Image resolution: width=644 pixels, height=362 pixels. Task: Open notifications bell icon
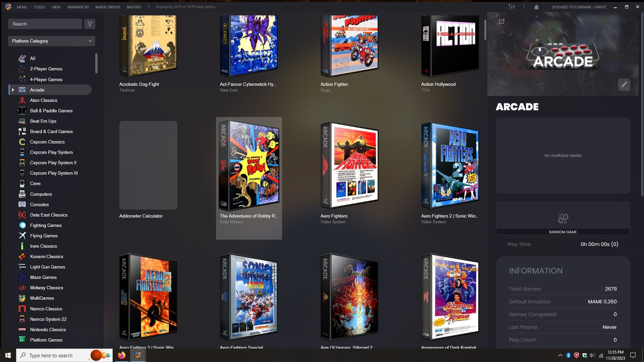[x=536, y=7]
